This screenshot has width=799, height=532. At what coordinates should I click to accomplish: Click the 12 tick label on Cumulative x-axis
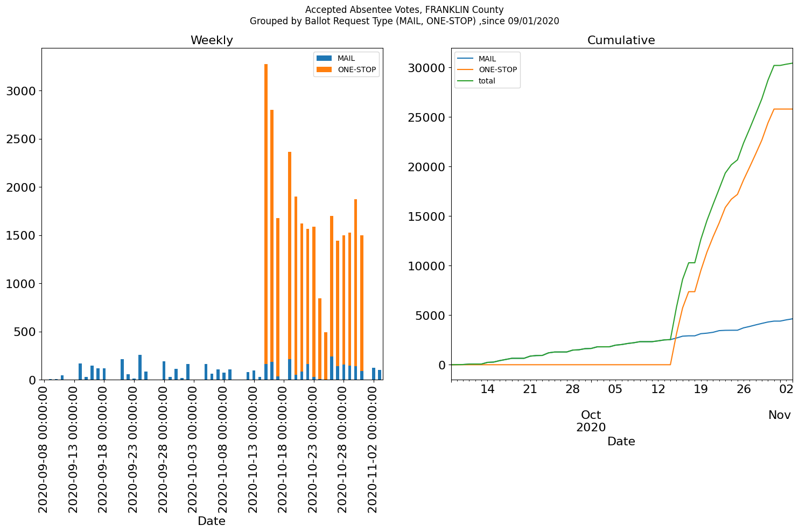658,389
